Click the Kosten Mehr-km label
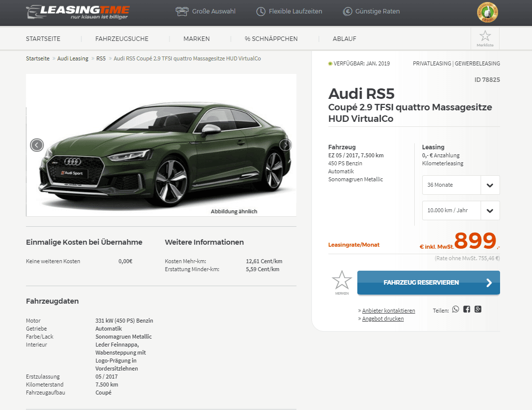 [186, 261]
